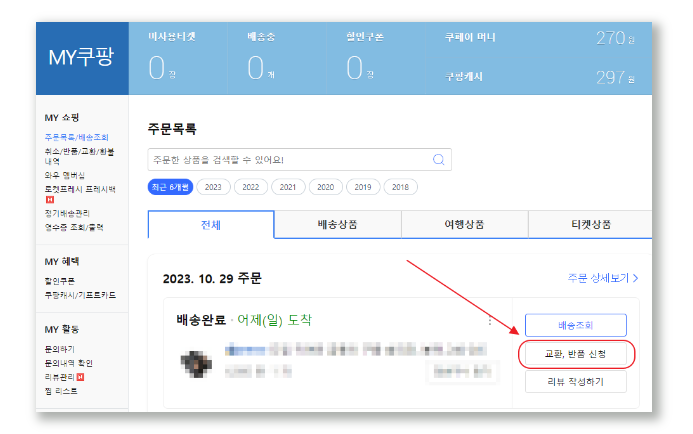Screen dimensions: 693x434
Task: Filter orders by year 2021
Action: pos(288,187)
